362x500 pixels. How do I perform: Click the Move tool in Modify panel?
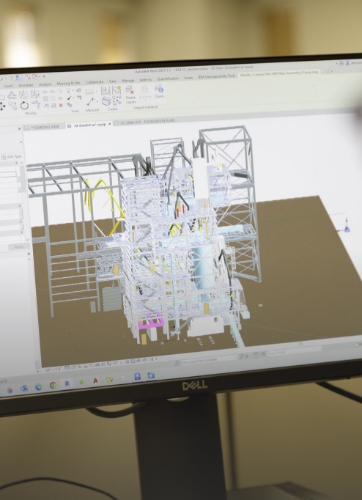coord(2,107)
